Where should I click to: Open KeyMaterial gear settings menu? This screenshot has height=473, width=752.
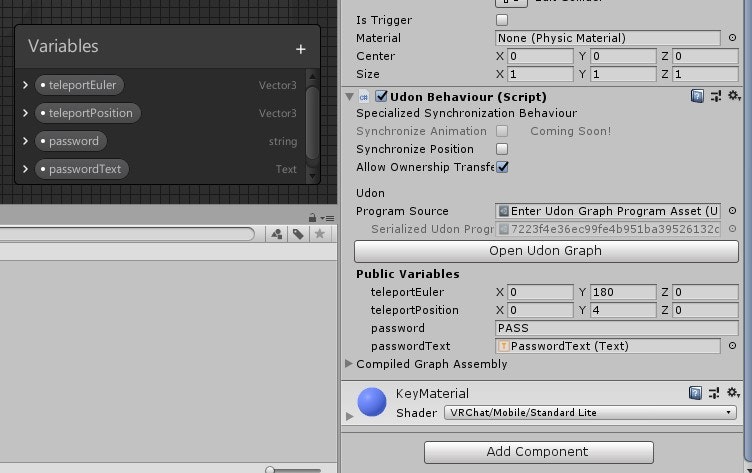(x=734, y=393)
